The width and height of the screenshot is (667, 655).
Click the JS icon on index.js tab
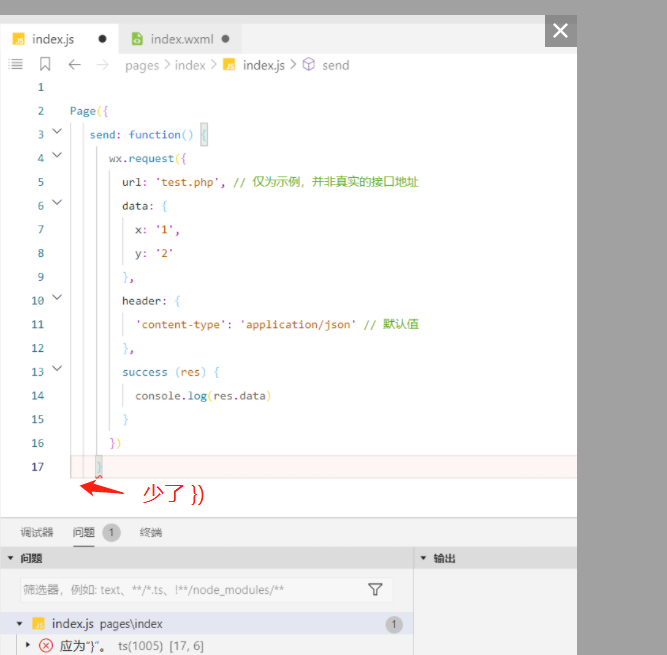(18, 39)
